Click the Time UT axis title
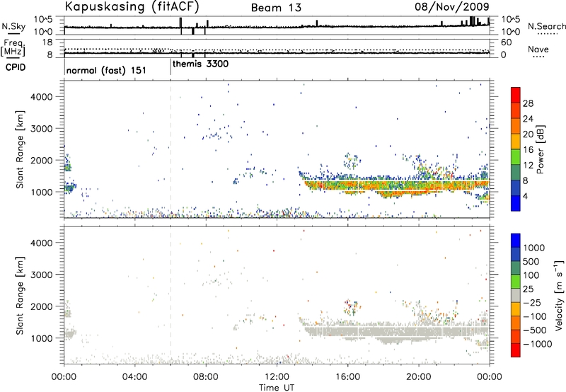The height and width of the screenshot is (392, 566). [277, 388]
